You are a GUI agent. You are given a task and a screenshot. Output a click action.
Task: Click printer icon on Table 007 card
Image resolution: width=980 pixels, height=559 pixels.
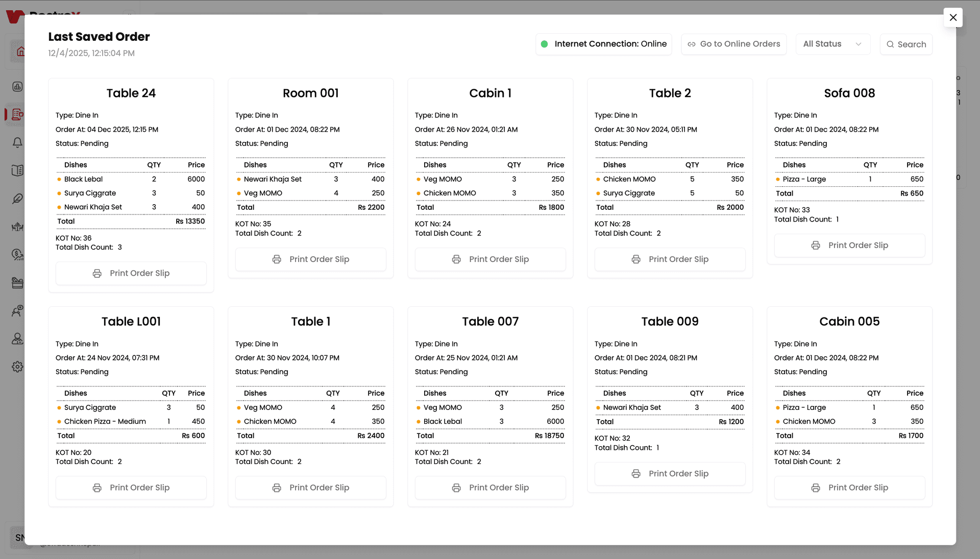click(456, 488)
